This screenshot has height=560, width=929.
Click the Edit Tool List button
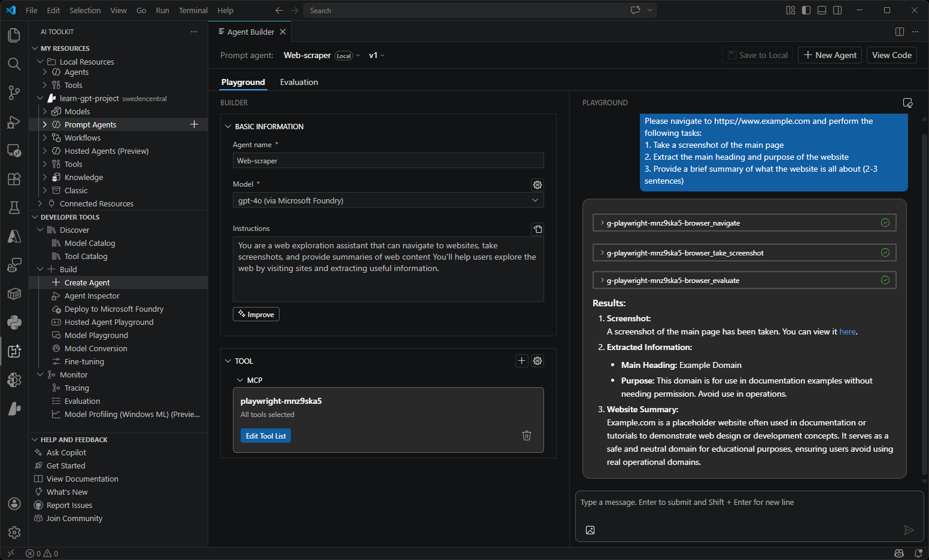click(265, 436)
